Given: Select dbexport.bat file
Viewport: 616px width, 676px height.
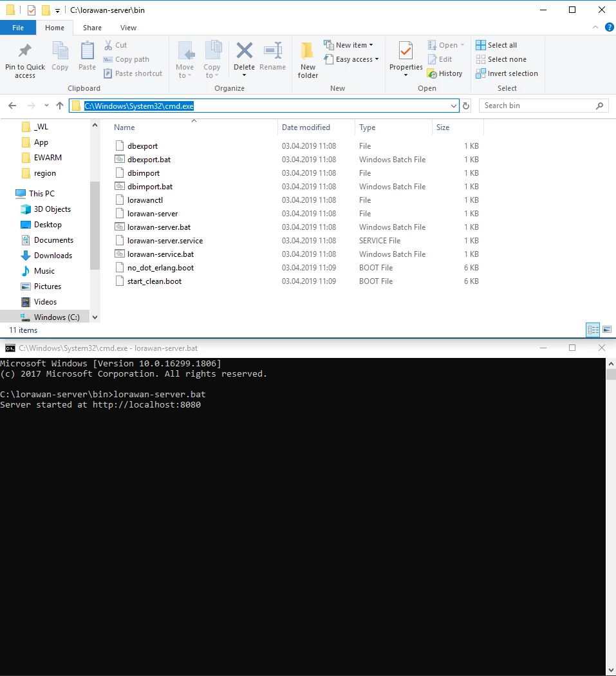Looking at the screenshot, I should point(149,160).
